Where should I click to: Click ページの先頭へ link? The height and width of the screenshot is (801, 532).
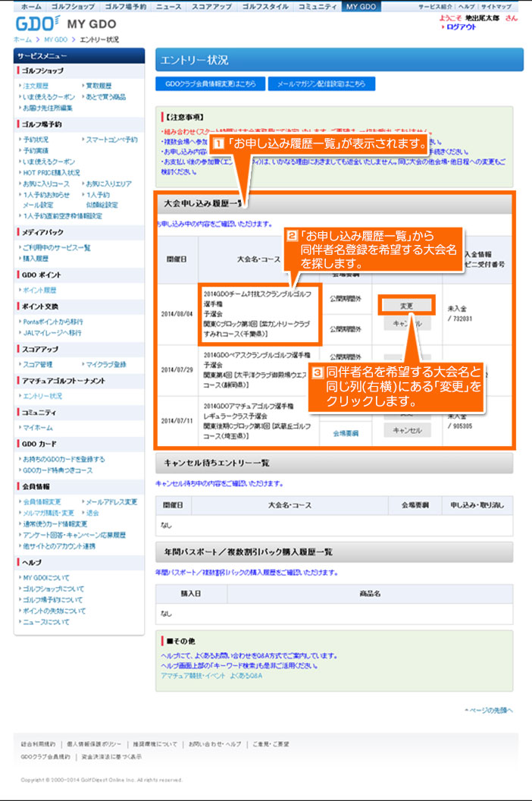489,710
